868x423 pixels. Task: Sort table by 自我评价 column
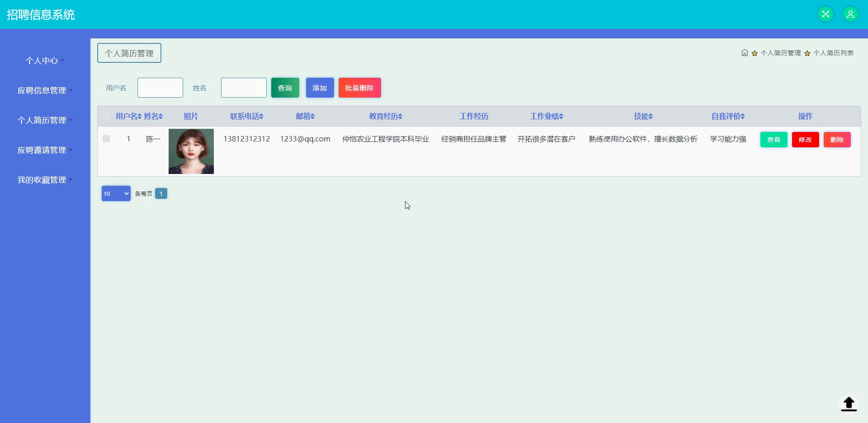click(x=728, y=116)
